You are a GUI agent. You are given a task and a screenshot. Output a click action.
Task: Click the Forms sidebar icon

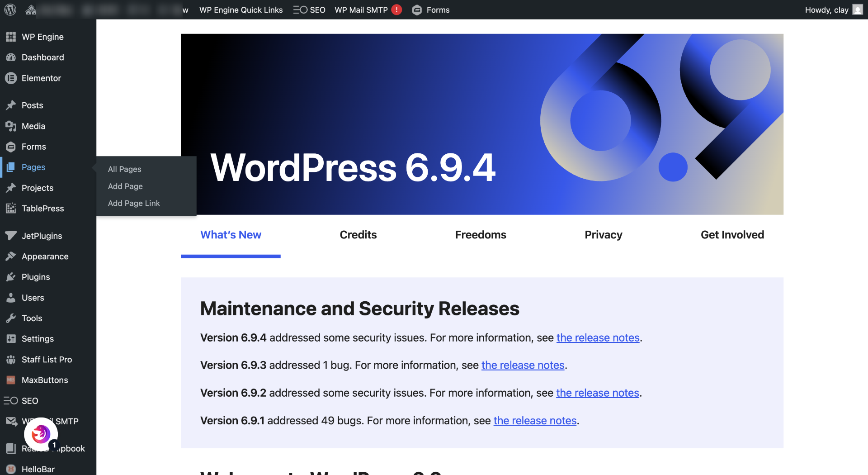[x=11, y=147]
